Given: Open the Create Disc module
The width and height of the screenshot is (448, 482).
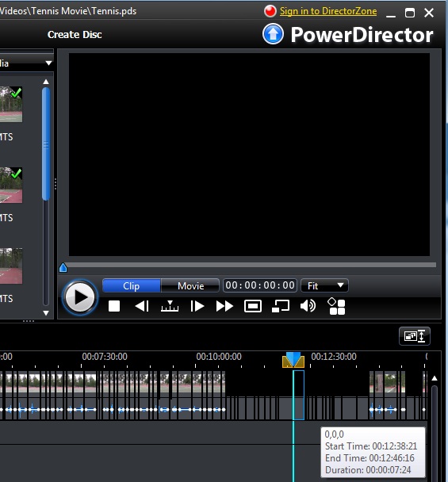Looking at the screenshot, I should click(x=75, y=35).
